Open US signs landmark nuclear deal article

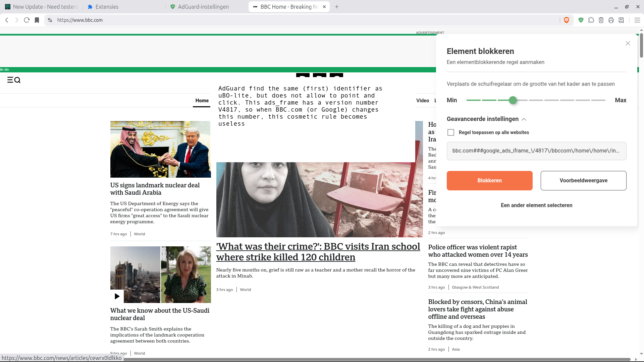coord(155,189)
